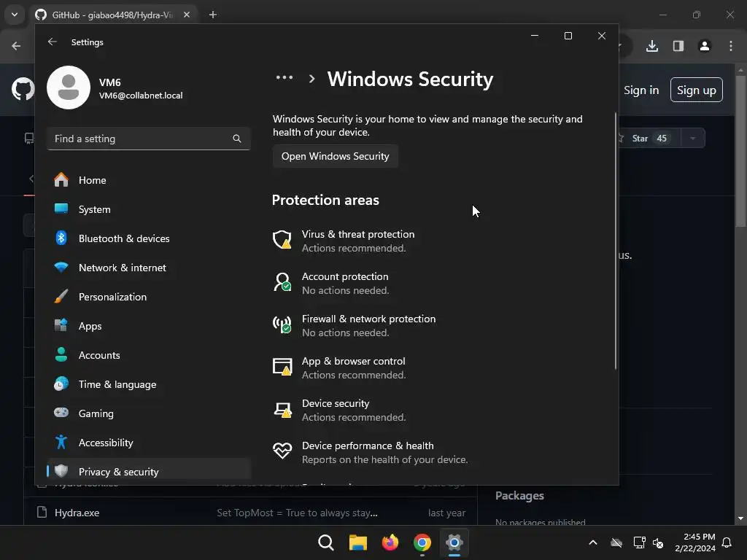The image size is (747, 560).
Task: Click the Device security laptop icon
Action: pos(282,410)
